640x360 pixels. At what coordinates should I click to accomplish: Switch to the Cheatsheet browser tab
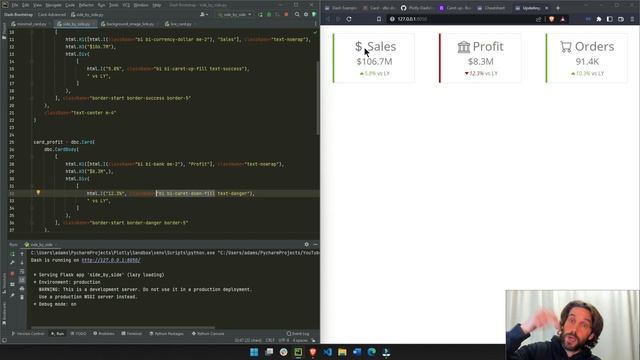point(492,8)
